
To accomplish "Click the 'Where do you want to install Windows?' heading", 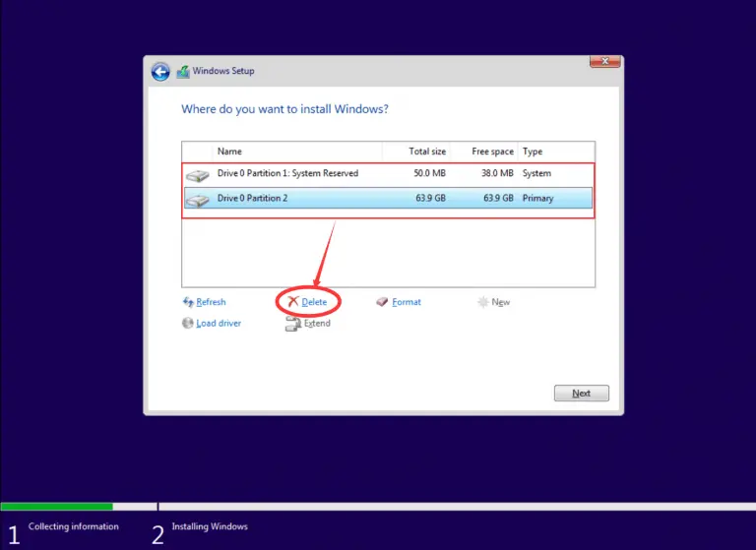I will click(284, 109).
